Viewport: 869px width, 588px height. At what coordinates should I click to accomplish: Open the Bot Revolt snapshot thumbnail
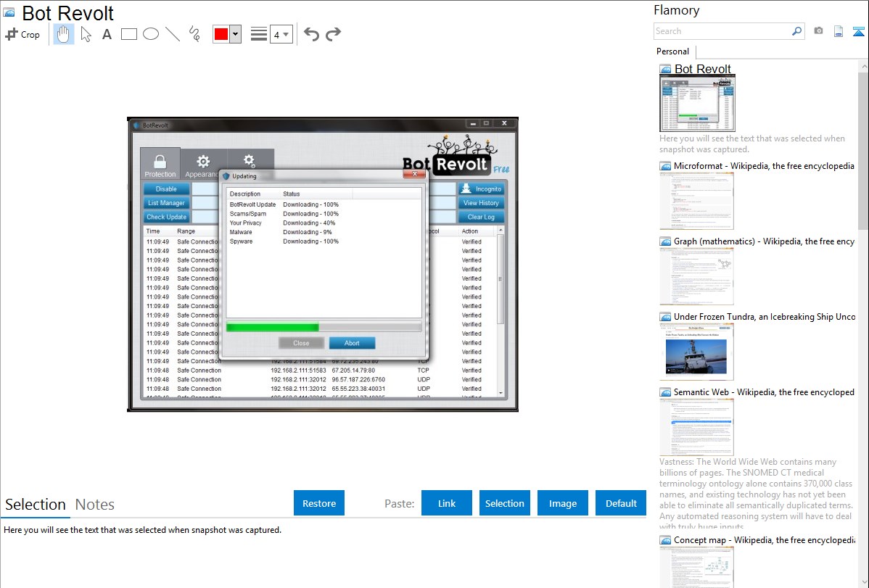pos(697,104)
